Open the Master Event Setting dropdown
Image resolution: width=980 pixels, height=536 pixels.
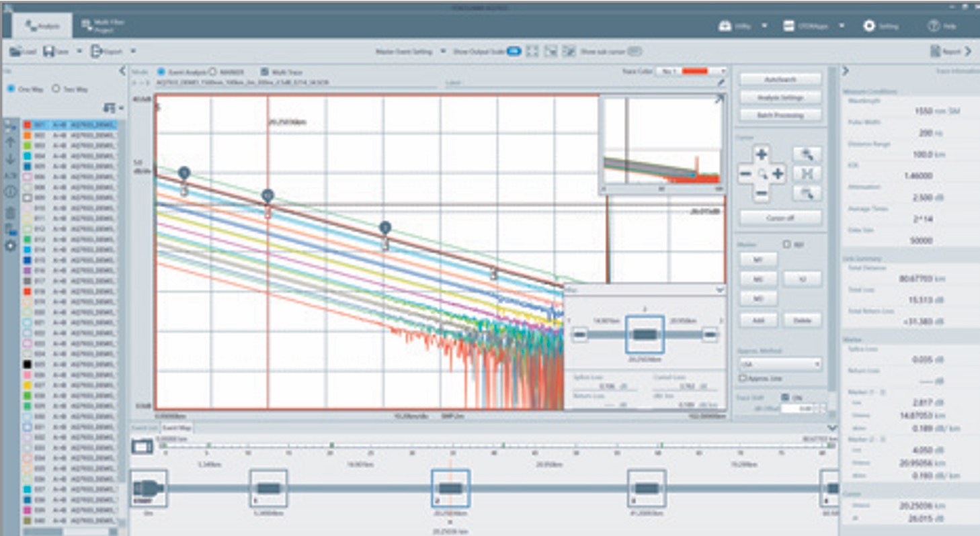[442, 51]
